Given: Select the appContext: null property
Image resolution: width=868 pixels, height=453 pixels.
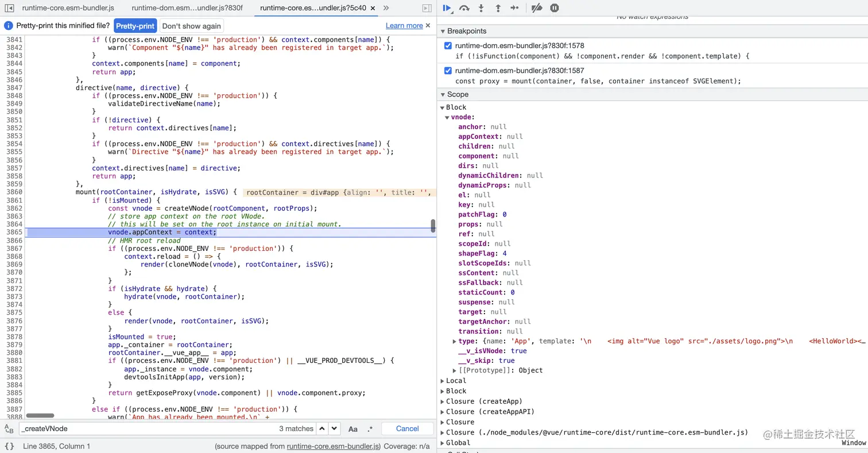Looking at the screenshot, I should point(490,137).
